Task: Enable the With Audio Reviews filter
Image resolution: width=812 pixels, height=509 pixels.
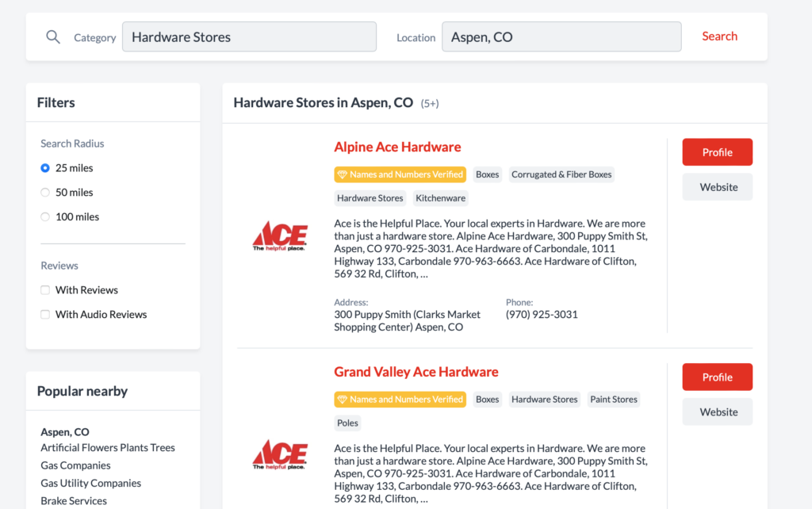Action: 45,314
